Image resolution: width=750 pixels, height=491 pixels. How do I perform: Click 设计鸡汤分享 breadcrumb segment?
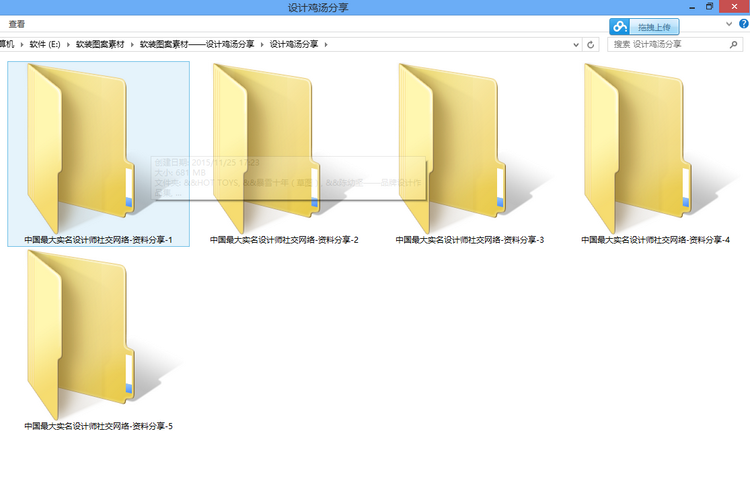point(294,44)
